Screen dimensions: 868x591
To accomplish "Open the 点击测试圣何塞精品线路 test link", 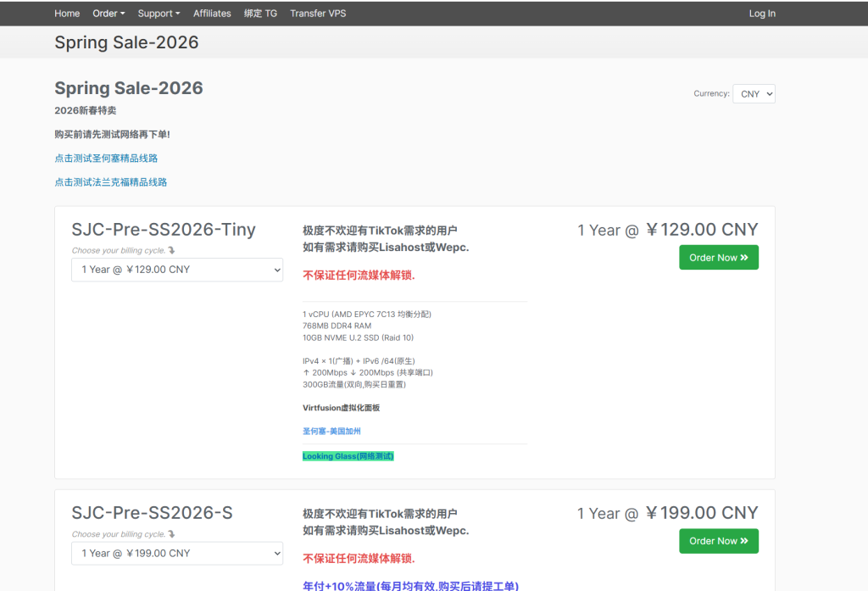I will point(106,159).
